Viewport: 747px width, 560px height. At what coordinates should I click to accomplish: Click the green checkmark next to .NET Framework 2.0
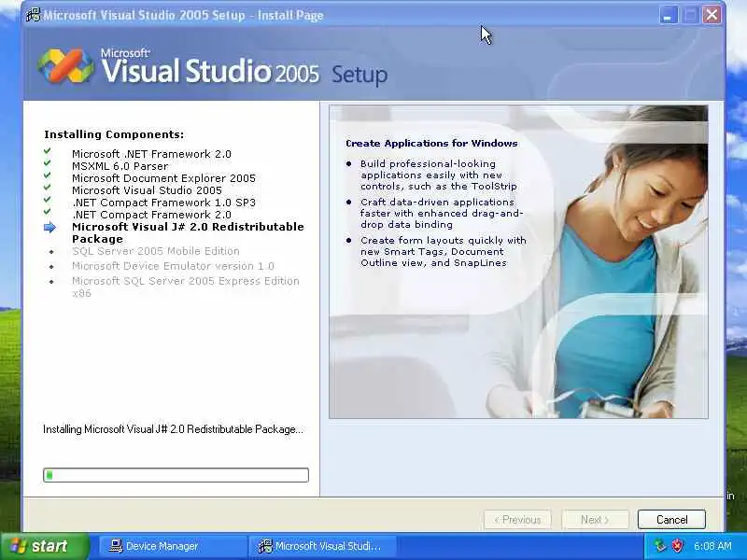tap(48, 151)
